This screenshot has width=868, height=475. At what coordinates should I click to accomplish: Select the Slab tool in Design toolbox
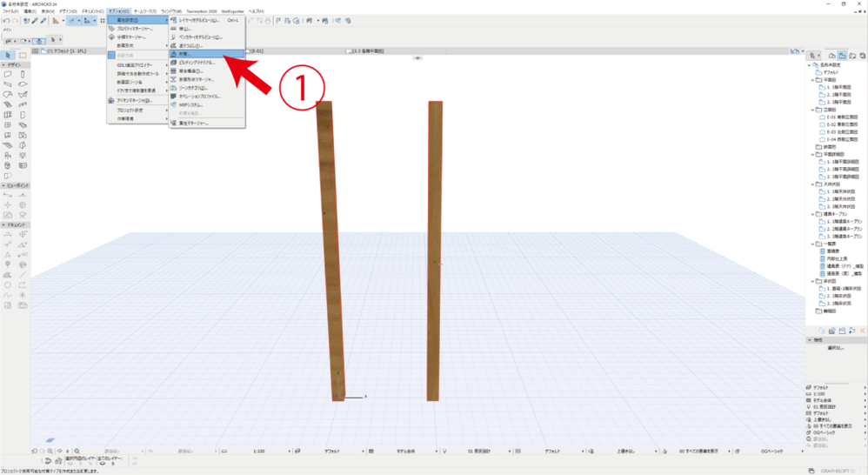click(23, 84)
